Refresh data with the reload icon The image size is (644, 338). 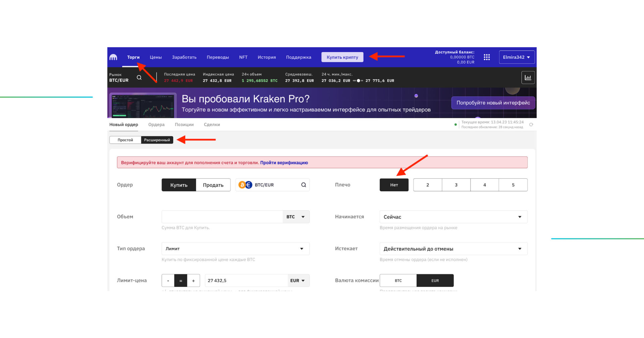click(531, 124)
